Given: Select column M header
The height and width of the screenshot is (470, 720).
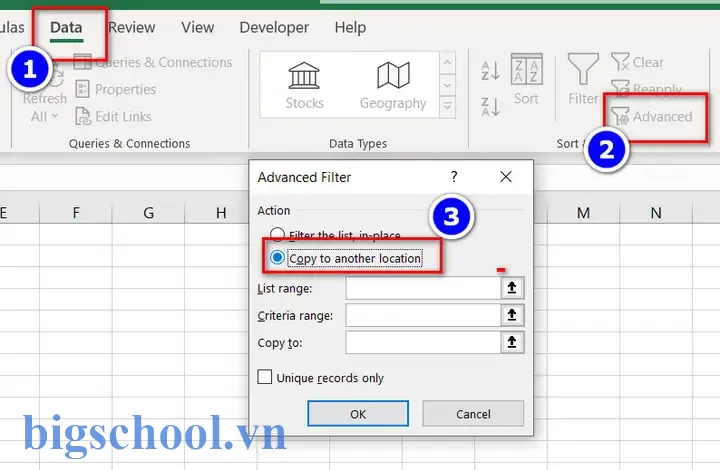Looking at the screenshot, I should 584,213.
